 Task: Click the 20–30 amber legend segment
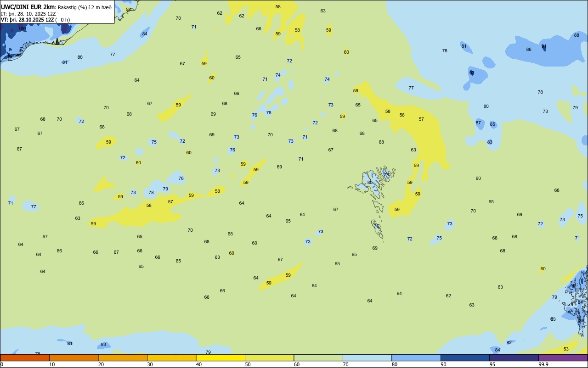click(x=123, y=357)
